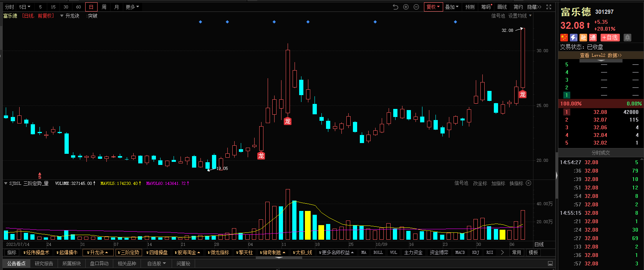Set a price alert with bell icon
This screenshot has height=270, width=644.
[x=627, y=37]
